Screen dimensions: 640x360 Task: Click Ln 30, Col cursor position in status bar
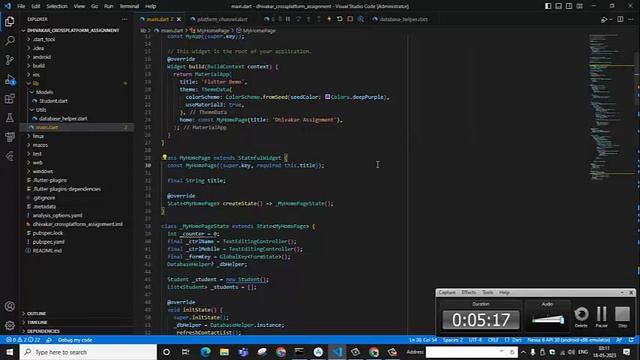[423, 340]
